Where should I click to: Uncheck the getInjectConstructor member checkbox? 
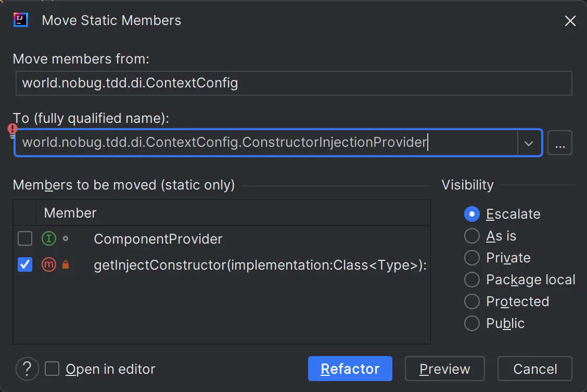click(25, 265)
